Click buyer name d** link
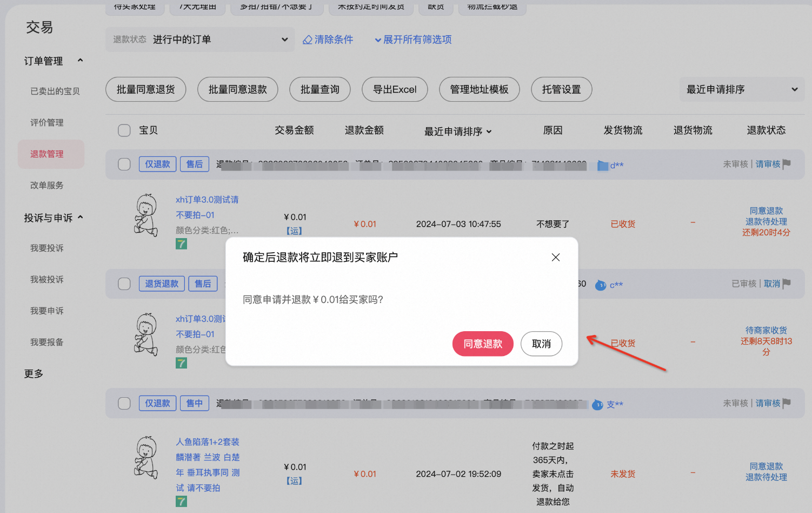812x513 pixels. tap(617, 166)
